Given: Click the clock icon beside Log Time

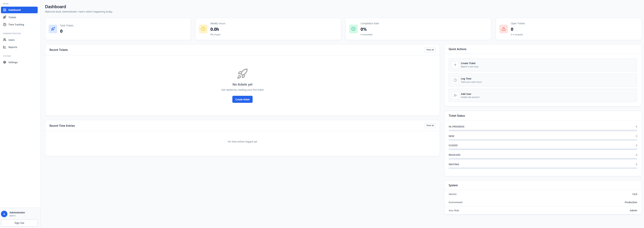Looking at the screenshot, I should tap(455, 80).
